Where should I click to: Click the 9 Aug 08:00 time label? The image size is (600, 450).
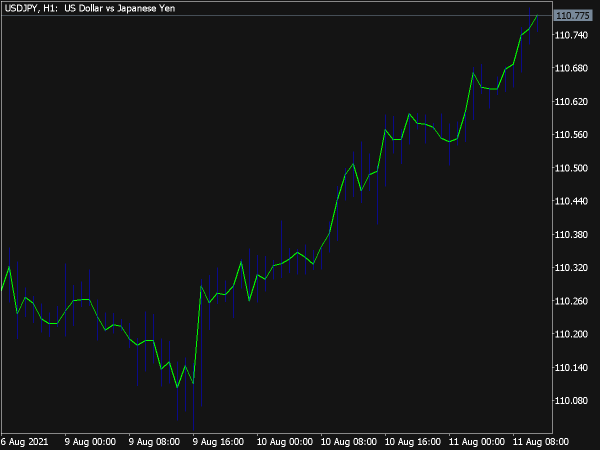click(x=154, y=442)
